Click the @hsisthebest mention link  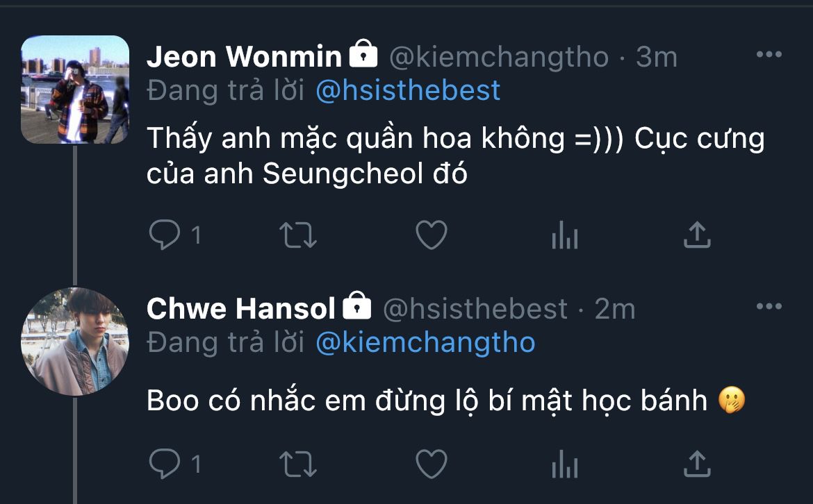(408, 91)
